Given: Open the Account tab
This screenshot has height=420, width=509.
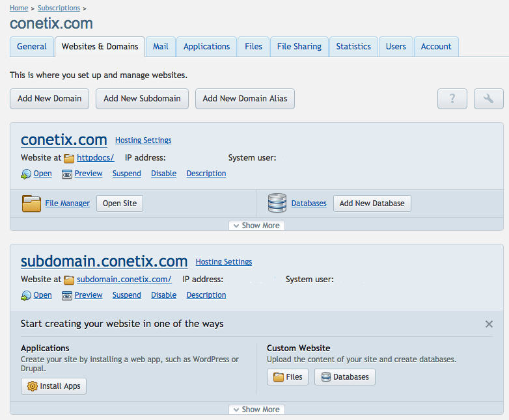Looking at the screenshot, I should pyautogui.click(x=436, y=47).
